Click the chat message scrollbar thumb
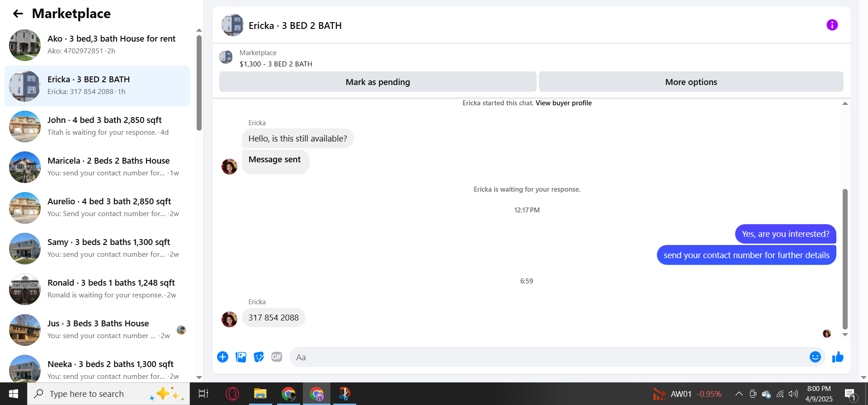Viewport: 868px width, 405px height. click(x=845, y=259)
